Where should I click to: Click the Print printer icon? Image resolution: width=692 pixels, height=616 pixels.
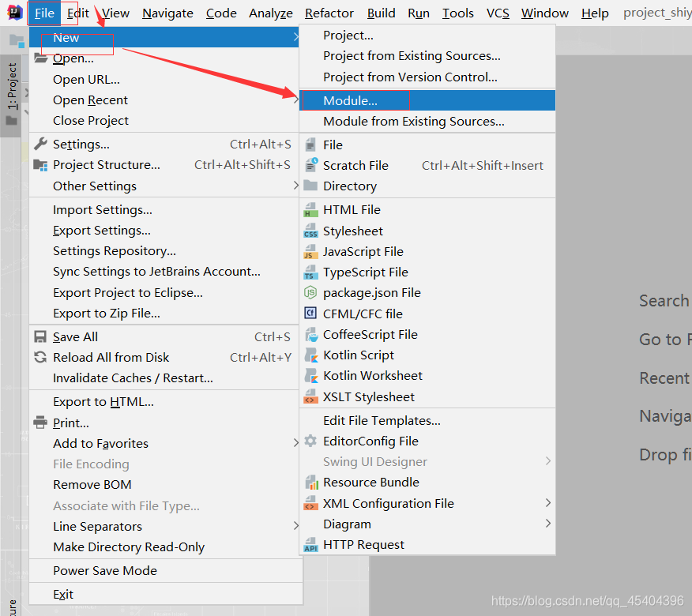(x=40, y=423)
